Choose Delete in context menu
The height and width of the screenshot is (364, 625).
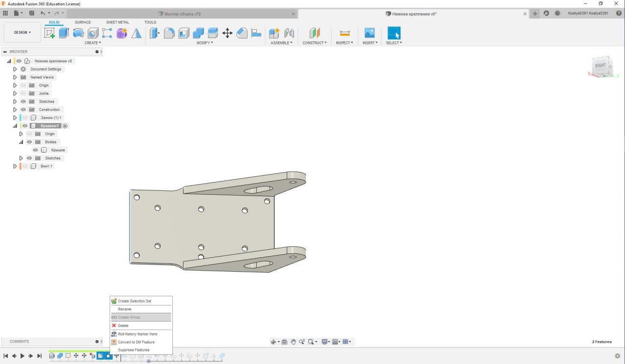click(x=141, y=325)
